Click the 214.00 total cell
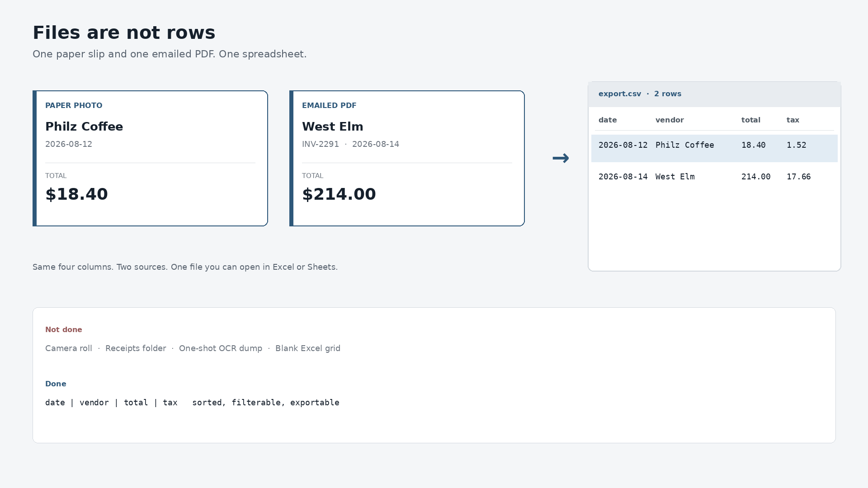 (756, 177)
